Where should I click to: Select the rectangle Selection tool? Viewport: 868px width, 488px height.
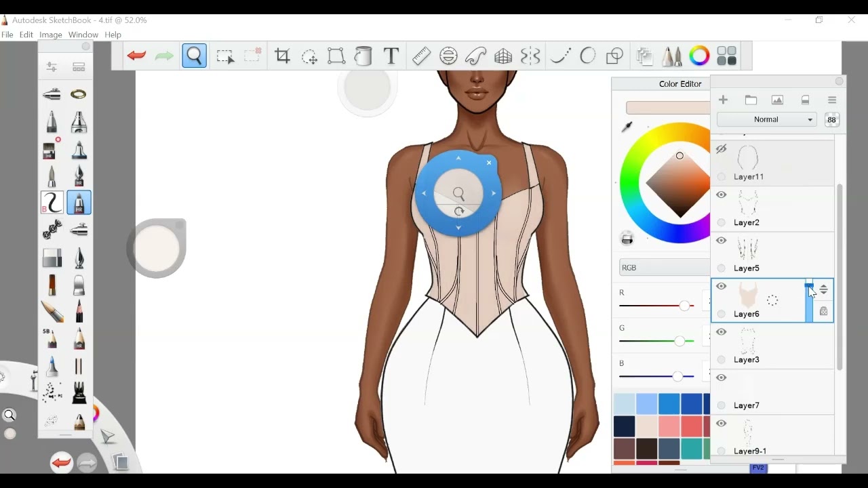click(x=225, y=56)
